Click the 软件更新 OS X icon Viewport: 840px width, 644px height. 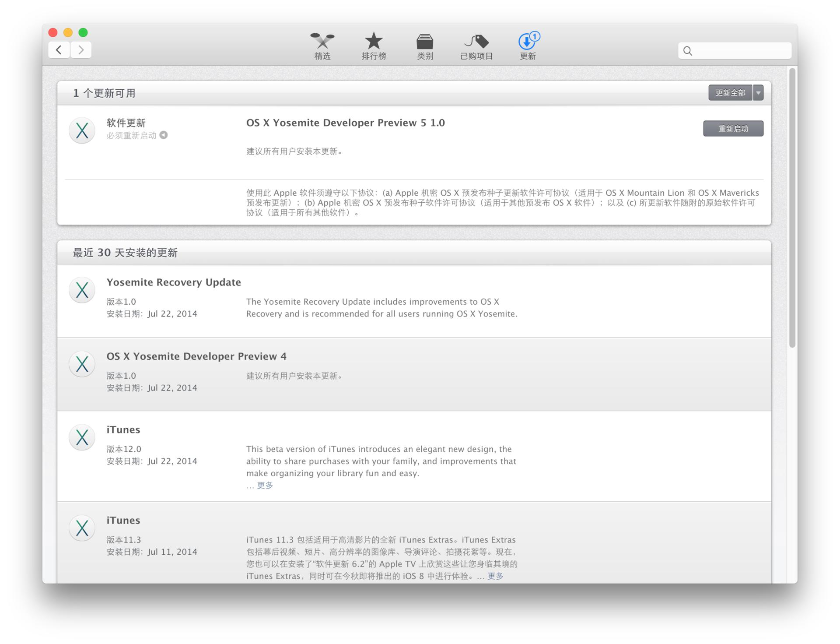[x=82, y=130]
